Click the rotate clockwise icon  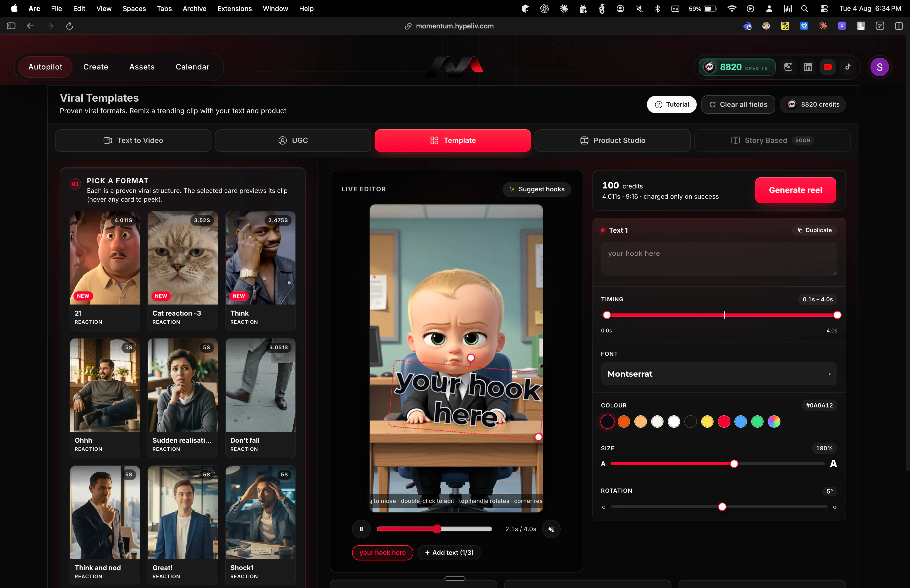click(835, 507)
